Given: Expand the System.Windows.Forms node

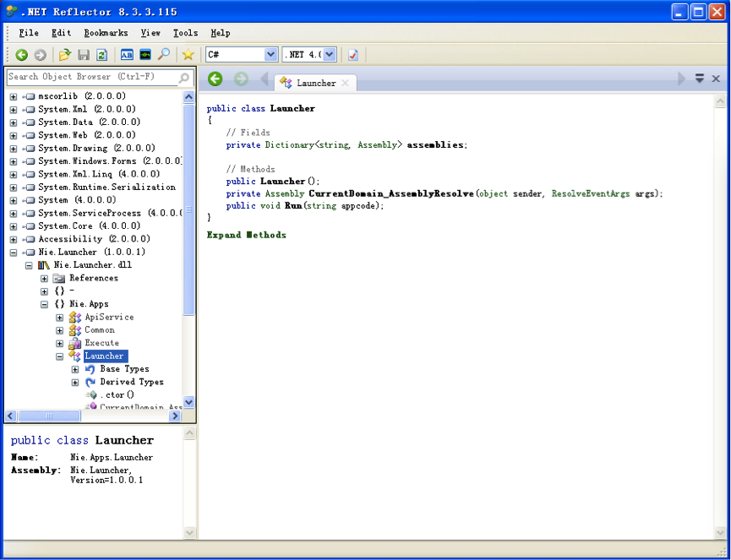Looking at the screenshot, I should [x=13, y=161].
